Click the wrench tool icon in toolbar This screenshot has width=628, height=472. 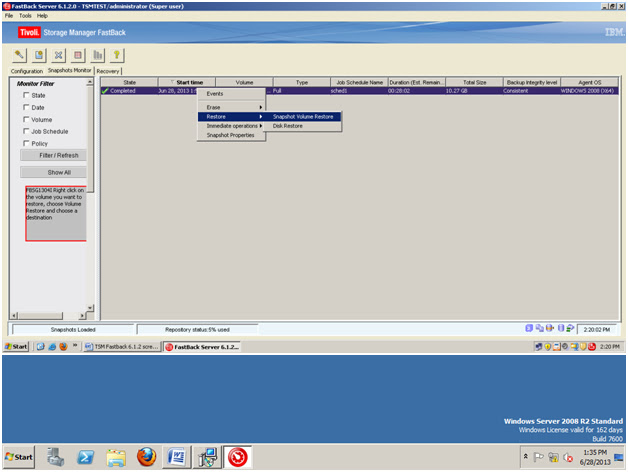pos(19,55)
